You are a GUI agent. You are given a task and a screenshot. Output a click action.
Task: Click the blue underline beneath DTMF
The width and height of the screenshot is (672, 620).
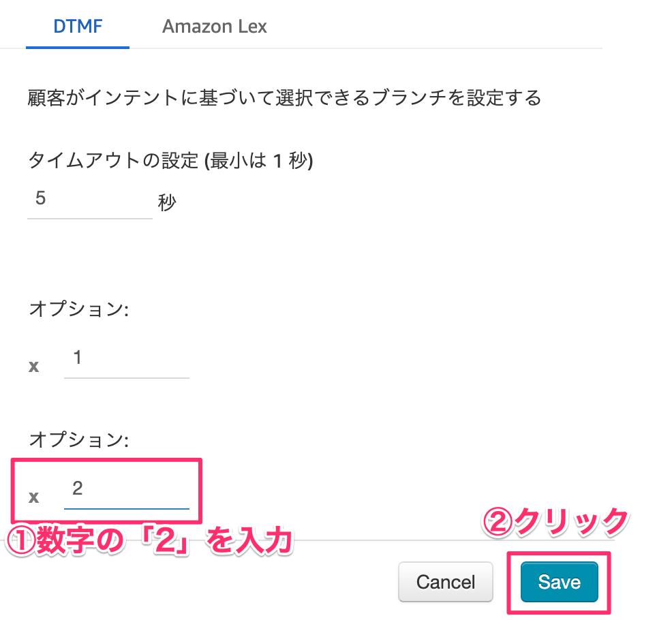(x=78, y=47)
